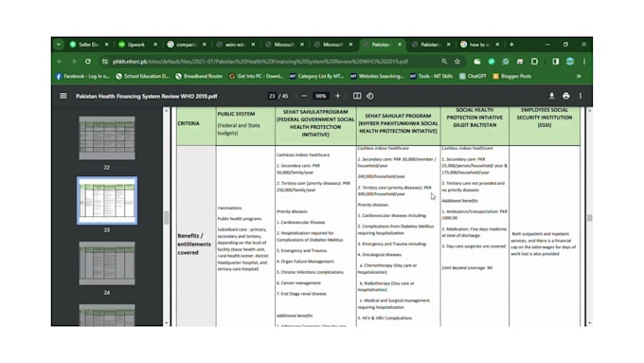Select the page 23 thumbnail

[107, 201]
